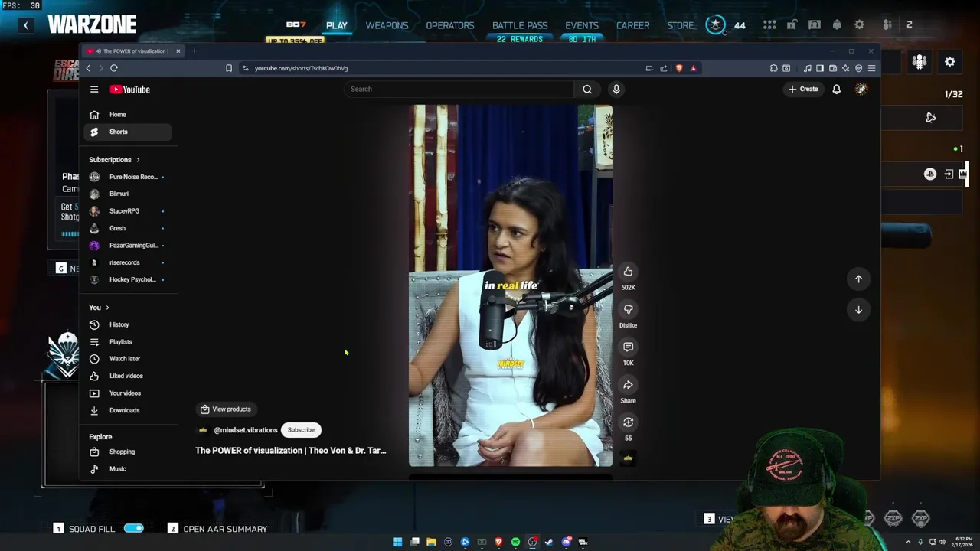Open Warzone EVENTS tab
980x551 pixels.
[582, 25]
